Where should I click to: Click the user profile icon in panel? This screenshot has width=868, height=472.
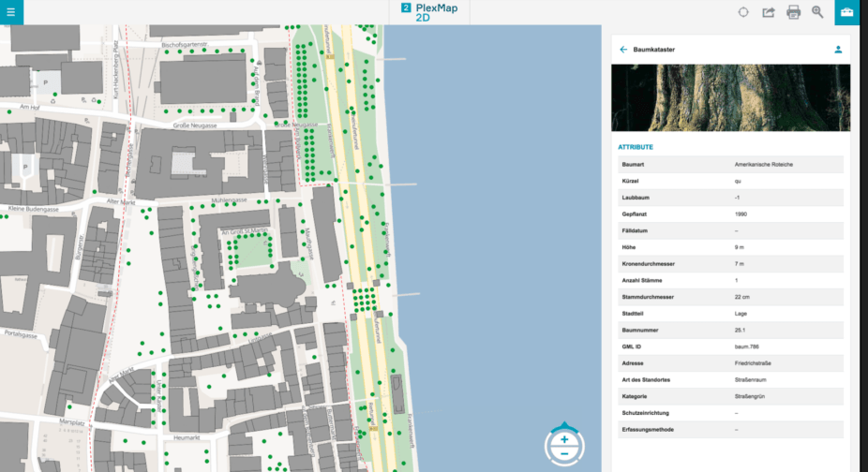838,50
